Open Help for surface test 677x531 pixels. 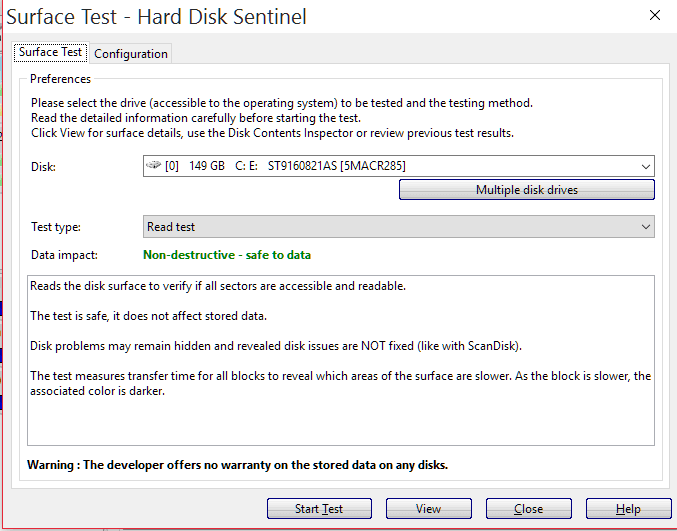(628, 509)
